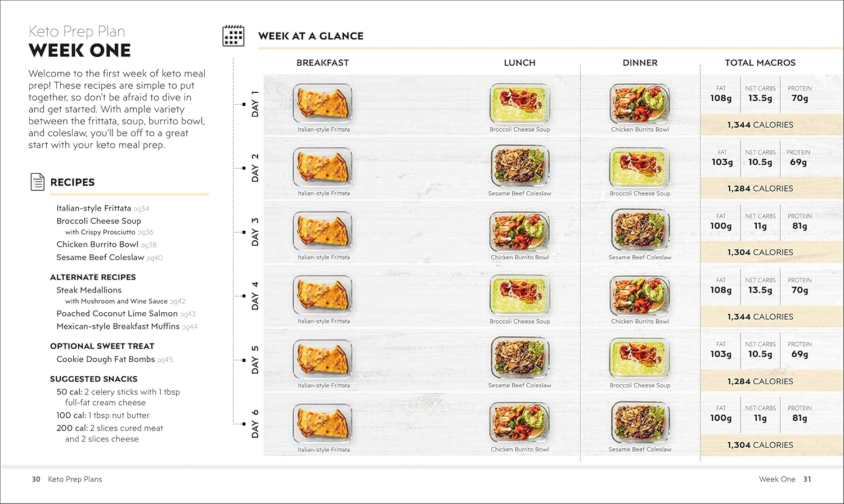Select Day 3 Sesame Beef Coleslaw dinner image
This screenshot has width=844, height=504.
click(640, 231)
